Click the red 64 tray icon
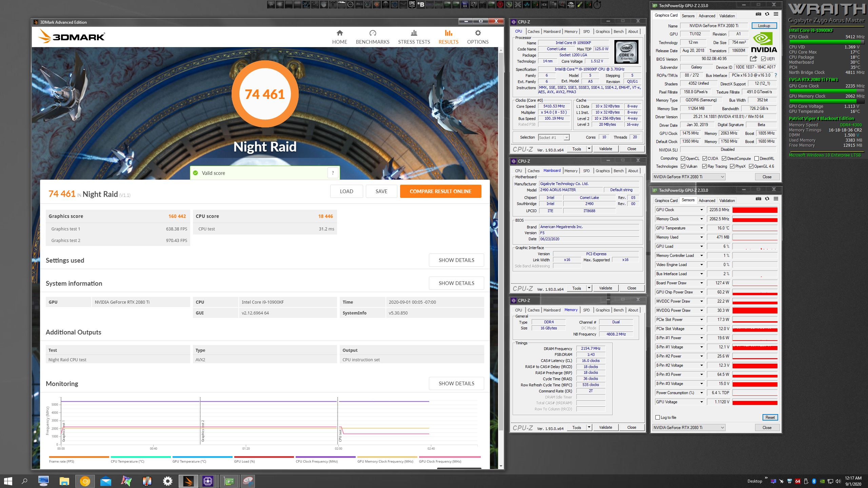 [798, 481]
